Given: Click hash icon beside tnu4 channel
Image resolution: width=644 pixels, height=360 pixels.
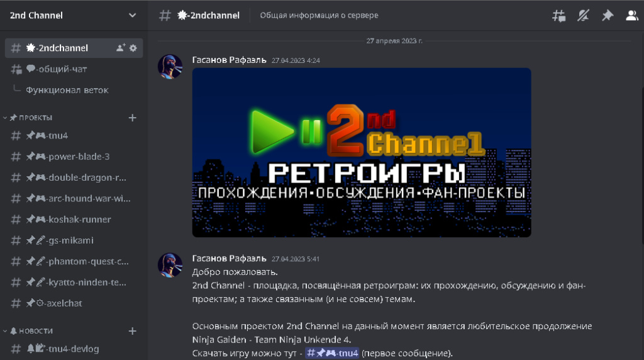Looking at the screenshot, I should click(16, 135).
